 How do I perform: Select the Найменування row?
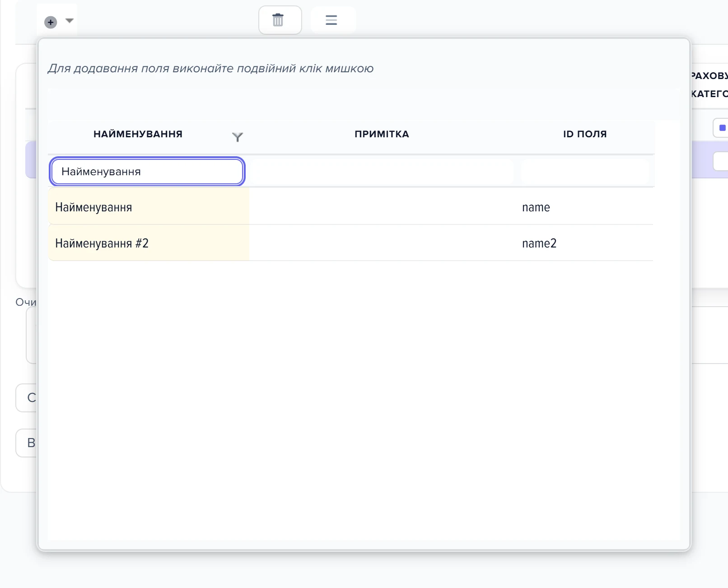pyautogui.click(x=350, y=207)
